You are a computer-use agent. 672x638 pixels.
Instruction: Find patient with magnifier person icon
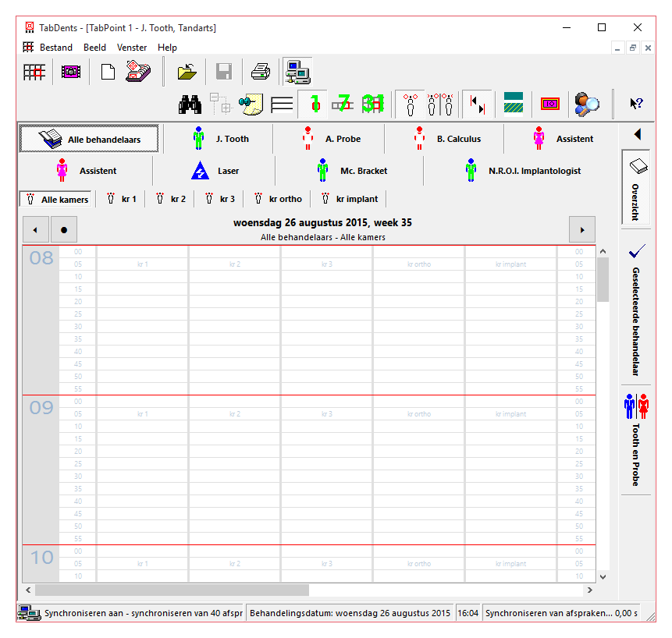(x=587, y=104)
